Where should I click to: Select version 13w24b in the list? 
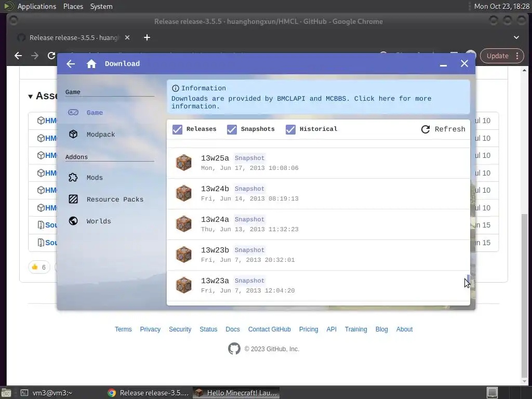[318, 193]
